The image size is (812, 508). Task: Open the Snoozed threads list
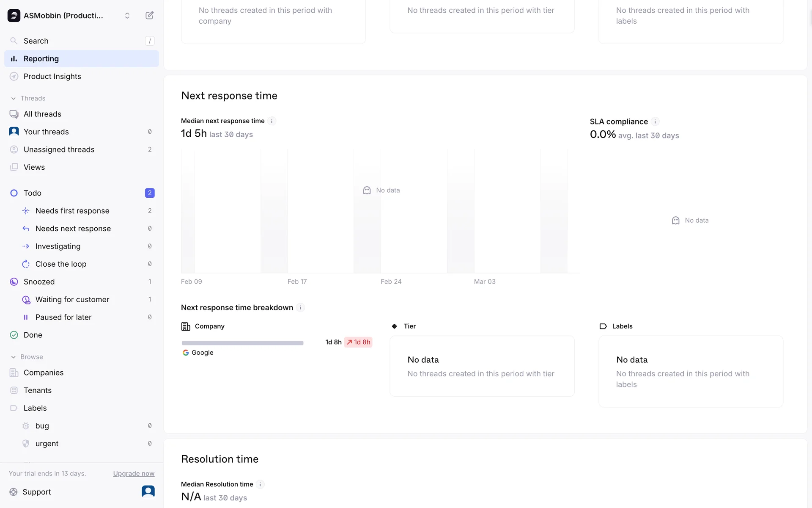pos(39,282)
